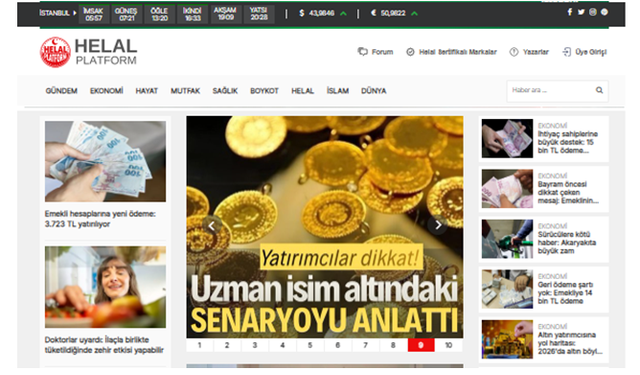
Task: Select slide number 6 in slider pager
Action: point(338,345)
